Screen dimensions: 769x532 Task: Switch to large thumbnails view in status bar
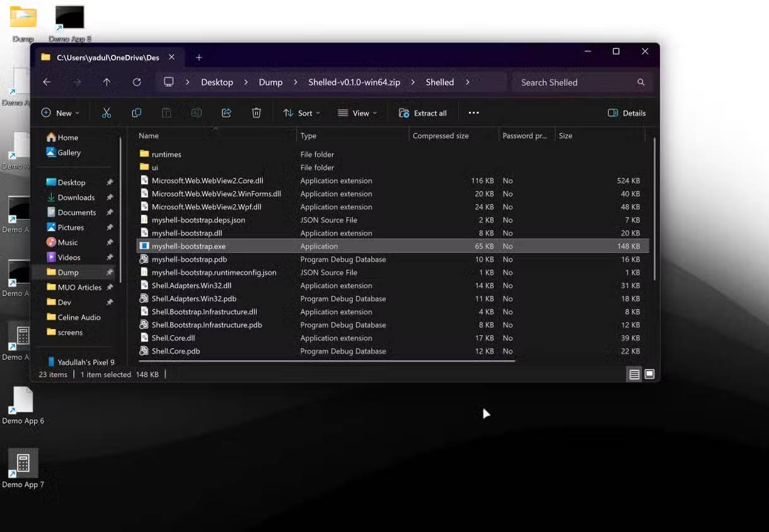pos(649,374)
